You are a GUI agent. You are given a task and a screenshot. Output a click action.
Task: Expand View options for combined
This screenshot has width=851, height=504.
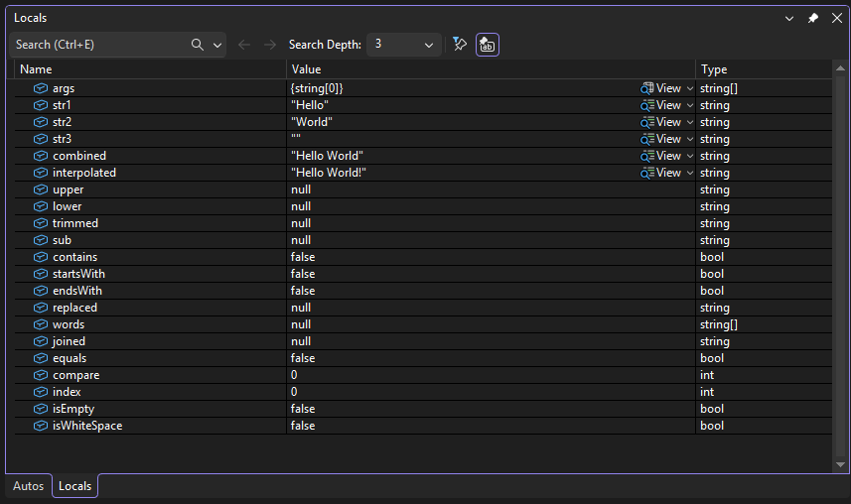coord(690,156)
